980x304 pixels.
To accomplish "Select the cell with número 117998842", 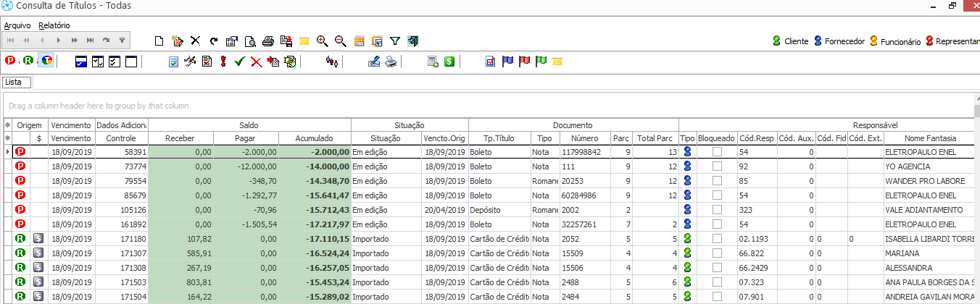I will [585, 152].
